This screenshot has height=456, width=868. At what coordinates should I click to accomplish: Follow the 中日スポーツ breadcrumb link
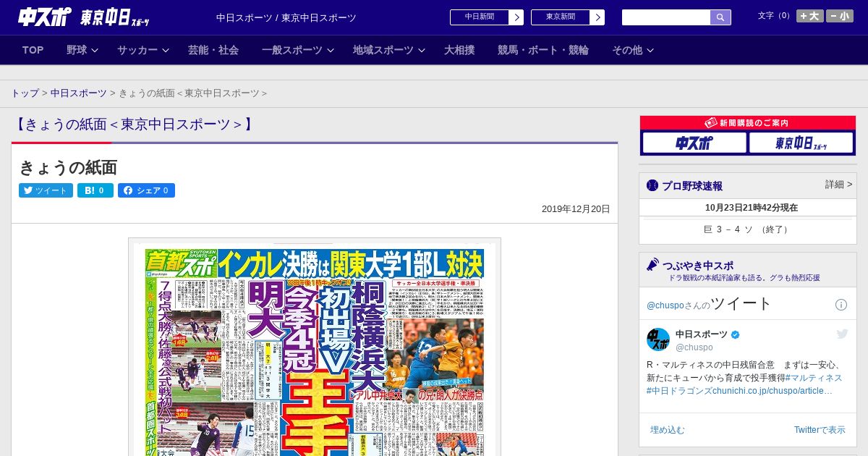[78, 93]
